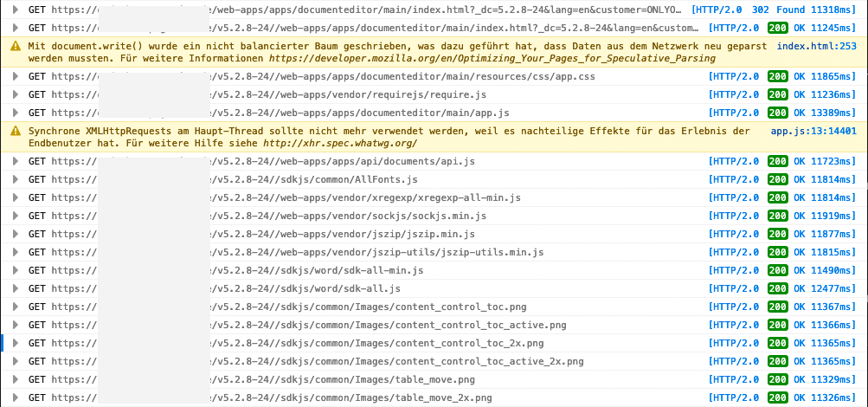Expand the jszip.min.js request row
Image resolution: width=868 pixels, height=407 pixels.
point(16,234)
